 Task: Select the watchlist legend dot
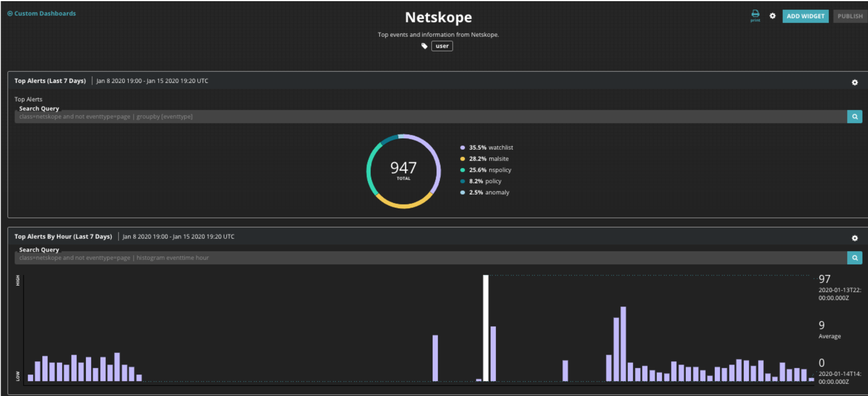463,148
